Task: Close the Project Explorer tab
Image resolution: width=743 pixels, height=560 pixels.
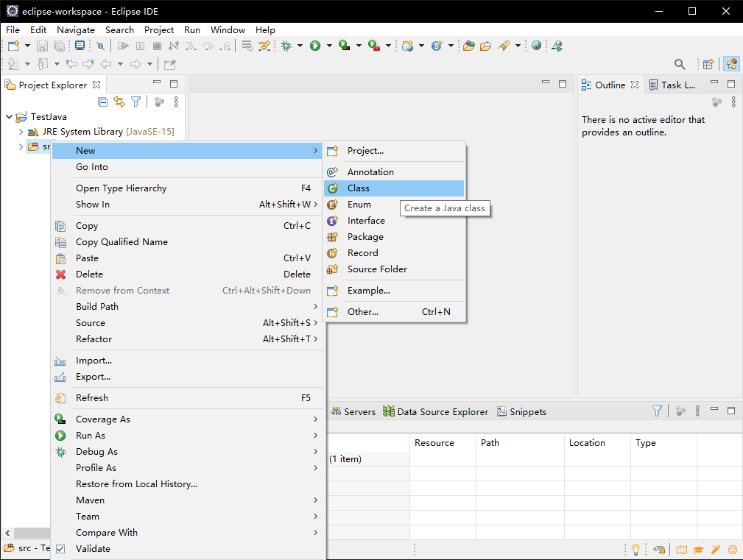Action: (96, 85)
